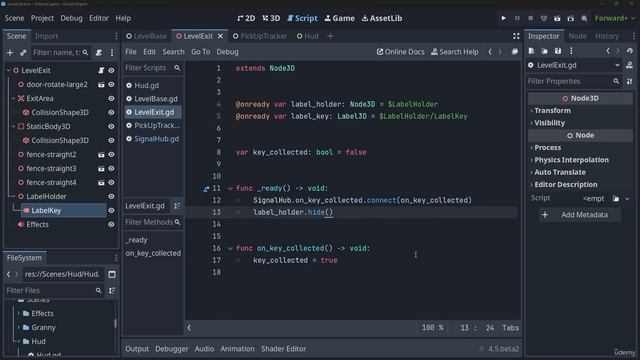Go to previous edited document arrow
The image size is (640, 360).
click(x=490, y=52)
